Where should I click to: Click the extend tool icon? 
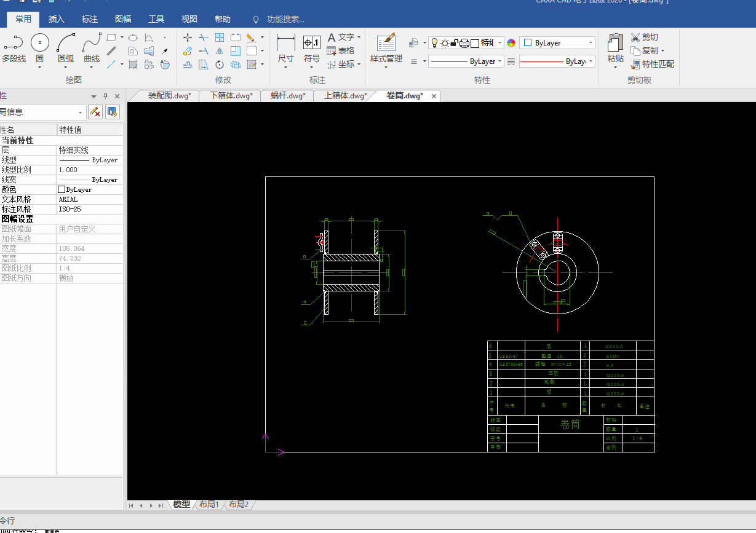click(204, 51)
